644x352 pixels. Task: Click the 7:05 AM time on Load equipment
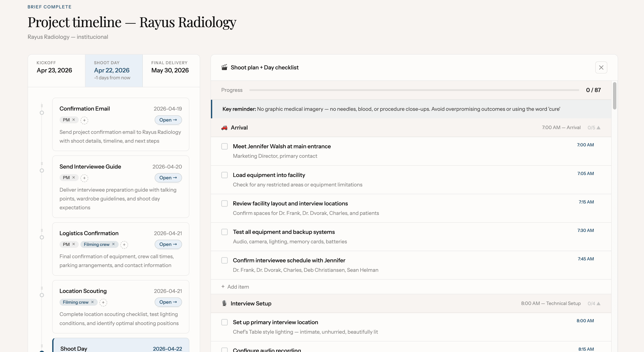(x=586, y=174)
